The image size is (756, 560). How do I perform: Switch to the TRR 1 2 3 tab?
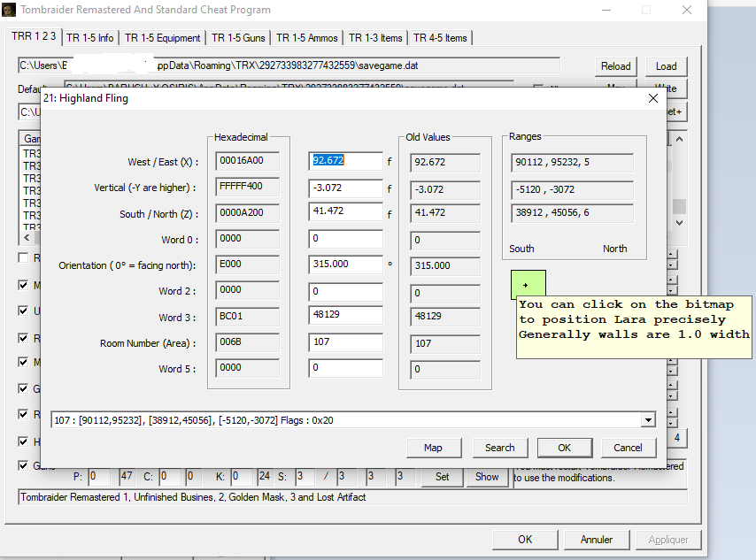pos(34,36)
